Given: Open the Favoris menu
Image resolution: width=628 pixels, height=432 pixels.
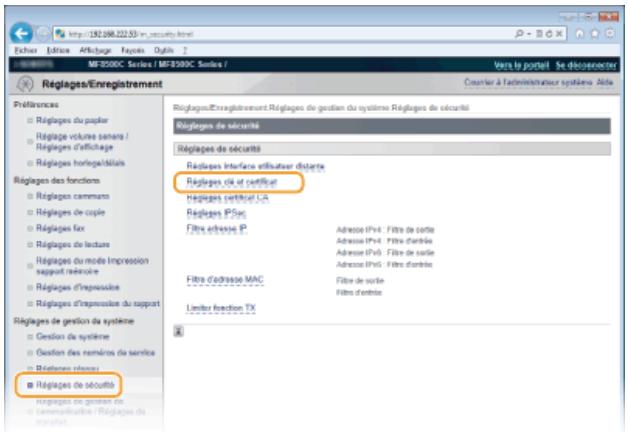Looking at the screenshot, I should [x=133, y=50].
